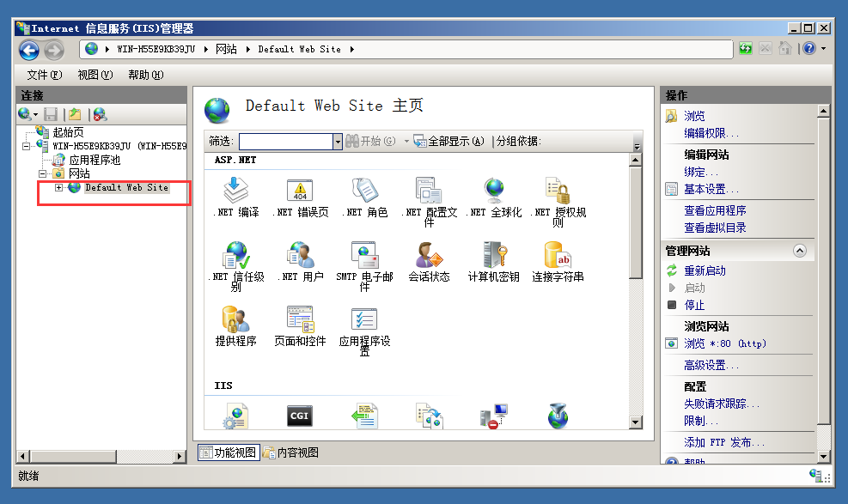Select the .NET 全球化 icon
Viewport: 848px width, 504px height.
point(492,191)
